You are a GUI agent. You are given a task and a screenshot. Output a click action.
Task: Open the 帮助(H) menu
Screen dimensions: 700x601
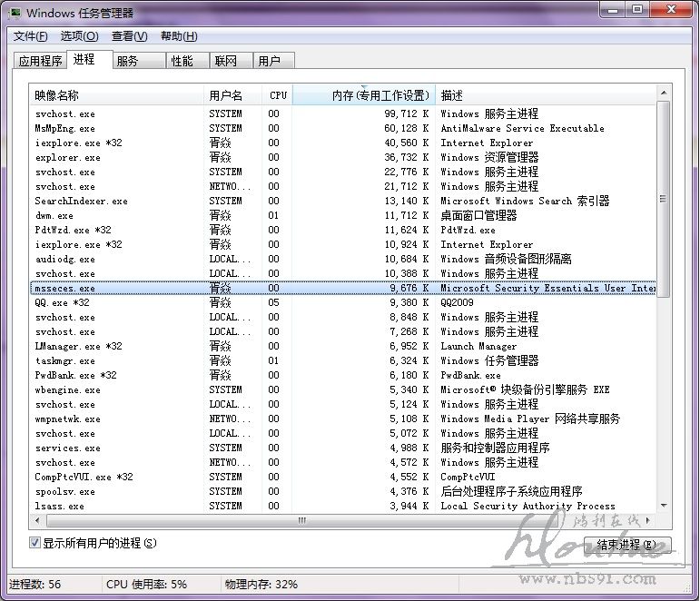(178, 36)
